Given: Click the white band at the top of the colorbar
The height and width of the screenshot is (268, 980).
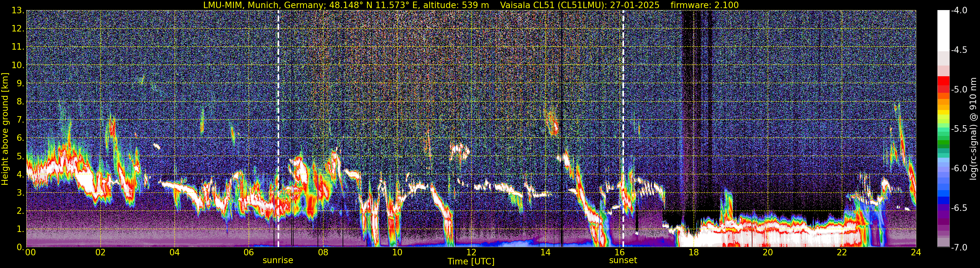Looking at the screenshot, I should coord(943,30).
